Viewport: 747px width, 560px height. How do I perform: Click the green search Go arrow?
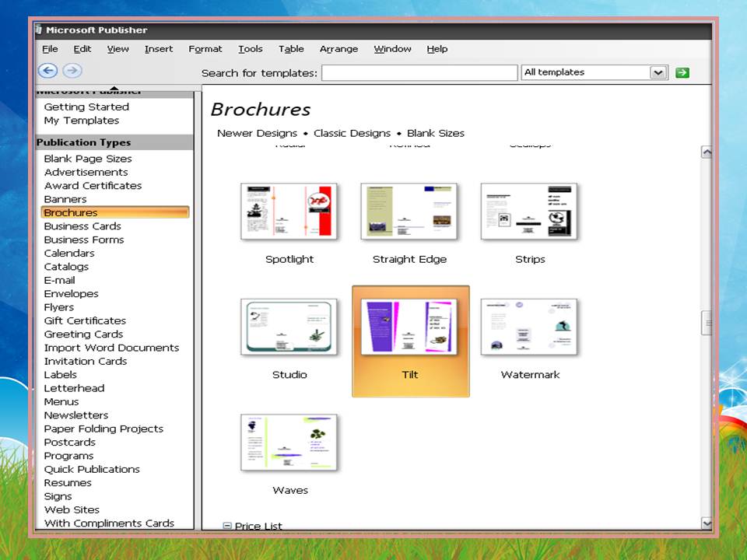pos(682,72)
